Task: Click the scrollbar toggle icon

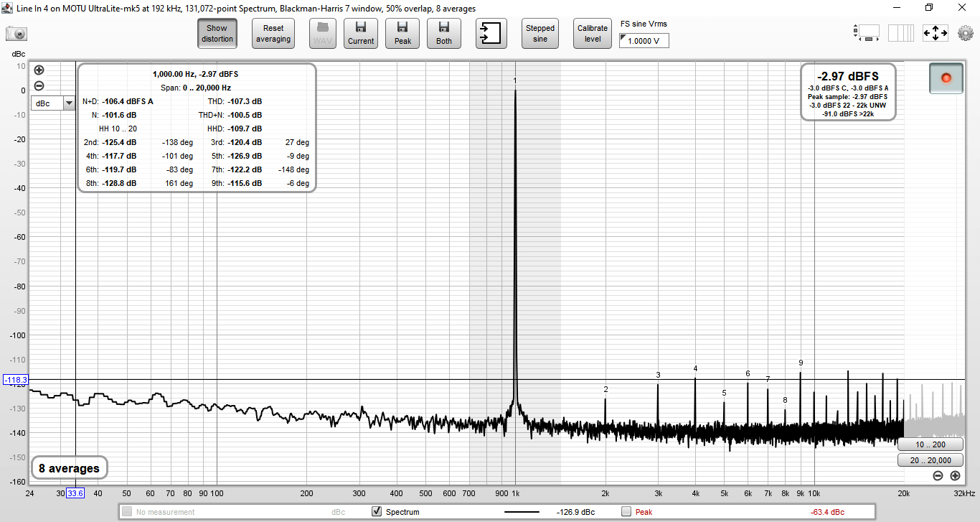Action: click(867, 33)
